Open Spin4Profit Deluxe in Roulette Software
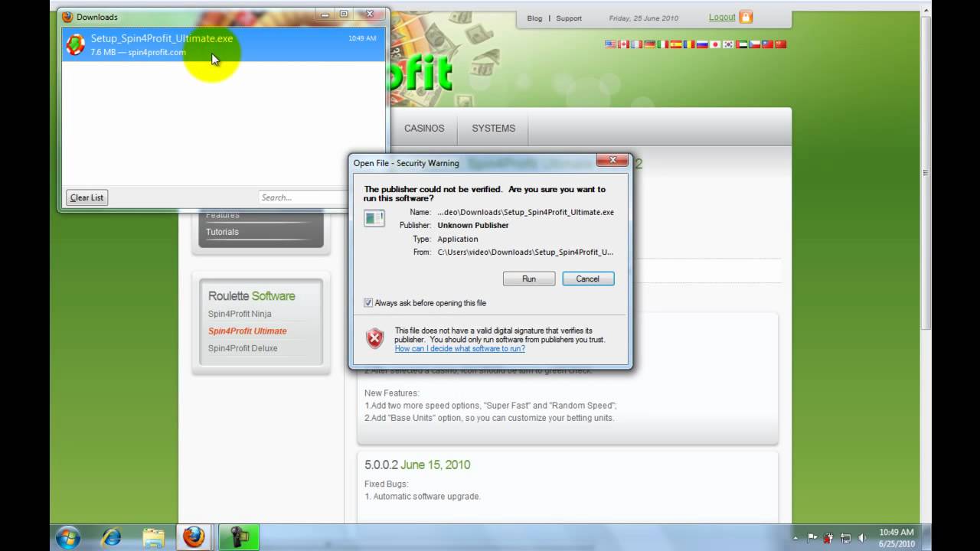The width and height of the screenshot is (980, 551). tap(243, 348)
